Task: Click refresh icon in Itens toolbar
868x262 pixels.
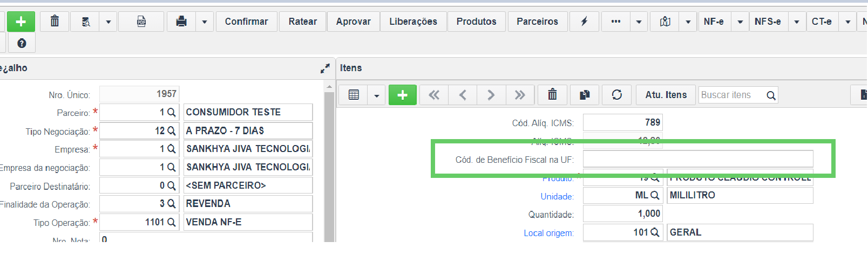Action: [x=616, y=95]
